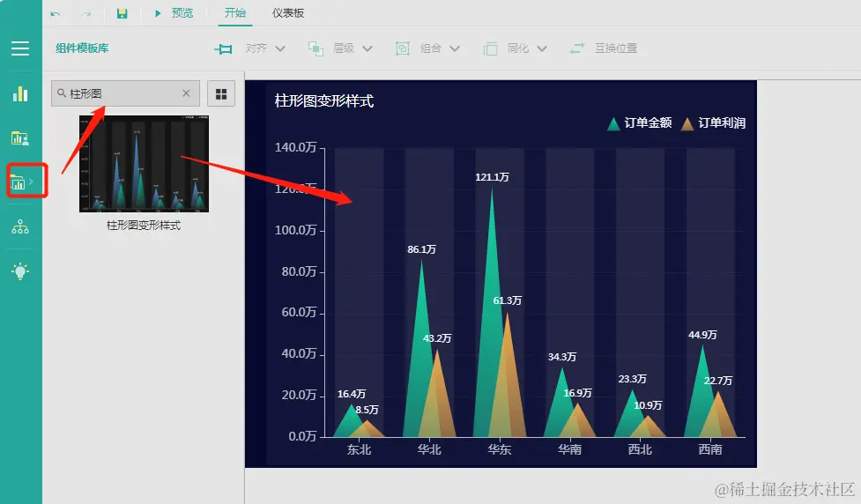
Task: Open the bar chart sidebar icon
Action: click(x=20, y=94)
